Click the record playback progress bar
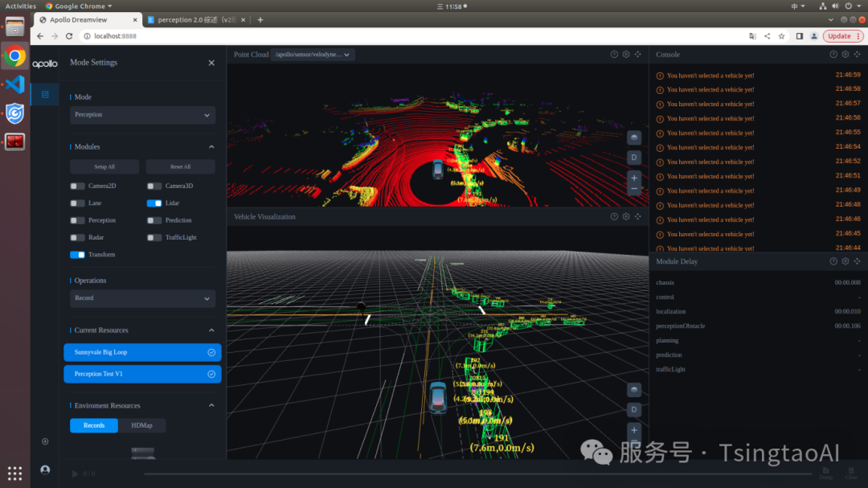The width and height of the screenshot is (868, 488). pyautogui.click(x=477, y=474)
